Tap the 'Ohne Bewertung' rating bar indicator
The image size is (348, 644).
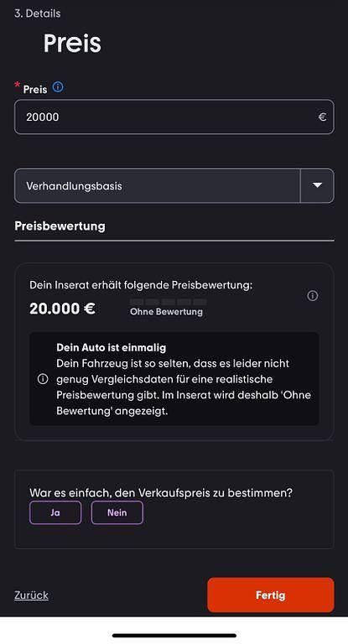tap(168, 302)
